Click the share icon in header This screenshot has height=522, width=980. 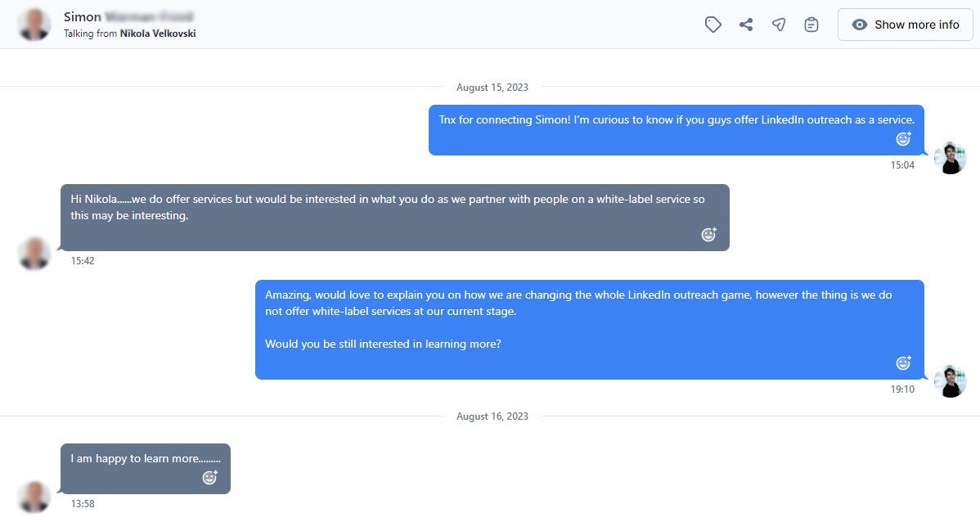click(x=745, y=25)
